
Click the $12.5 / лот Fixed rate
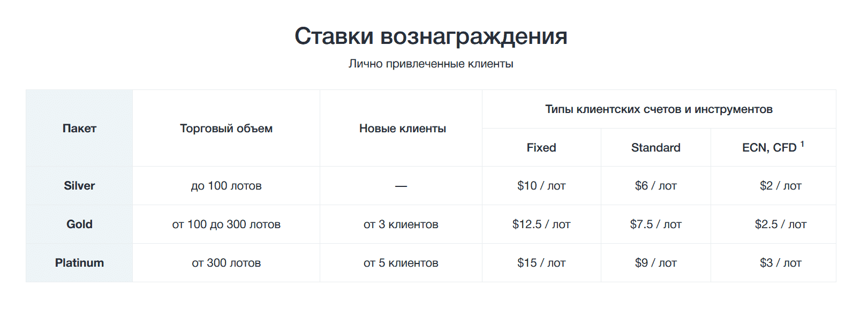pos(541,224)
